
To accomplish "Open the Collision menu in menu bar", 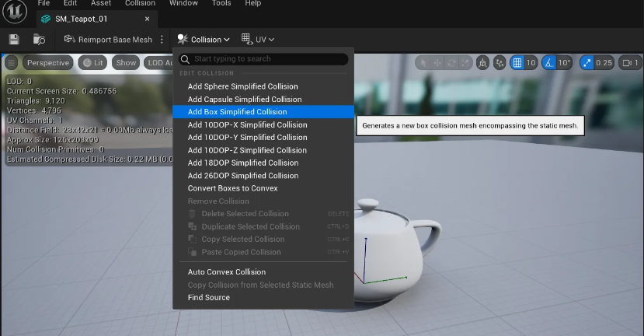I will click(x=140, y=3).
